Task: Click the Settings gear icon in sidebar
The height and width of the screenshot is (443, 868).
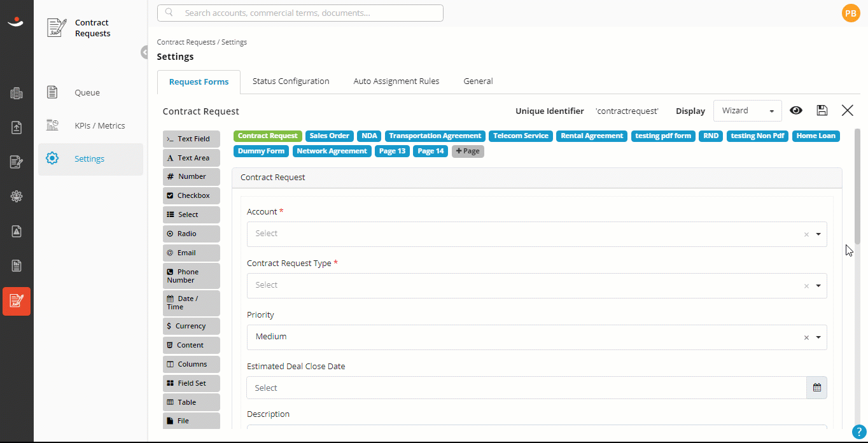Action: click(52, 158)
